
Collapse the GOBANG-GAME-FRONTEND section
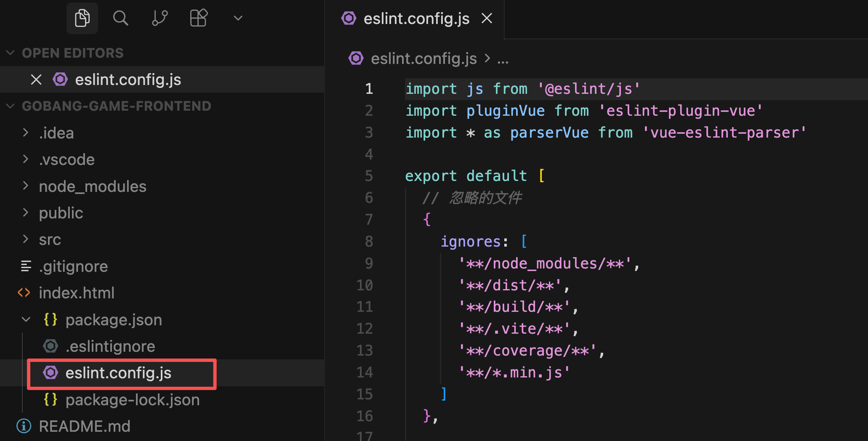11,106
